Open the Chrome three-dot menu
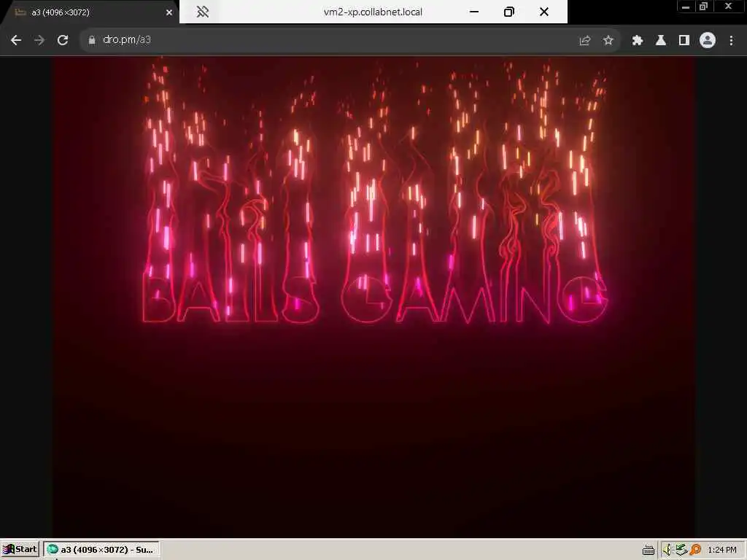The width and height of the screenshot is (747, 560). [x=731, y=41]
